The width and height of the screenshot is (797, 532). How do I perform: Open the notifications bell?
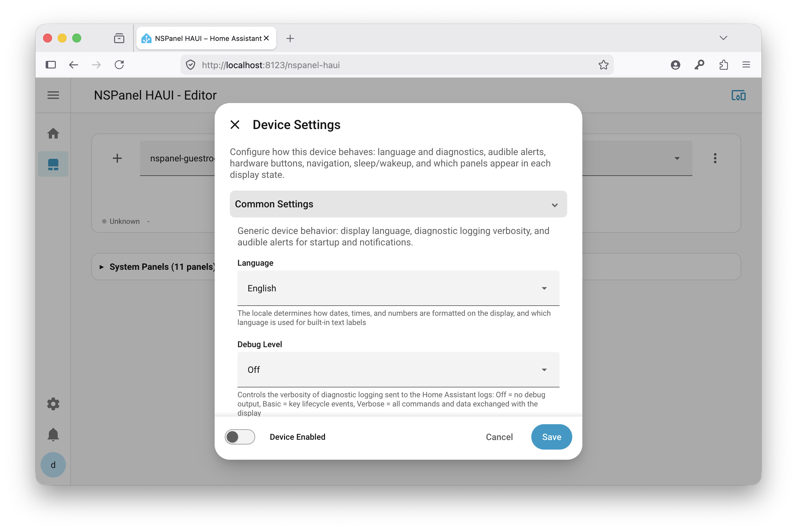click(x=53, y=434)
